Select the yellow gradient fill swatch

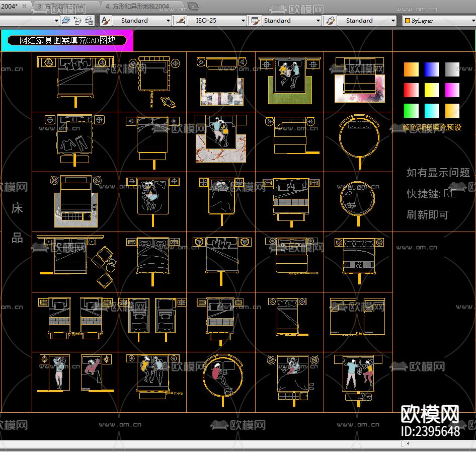click(431, 90)
